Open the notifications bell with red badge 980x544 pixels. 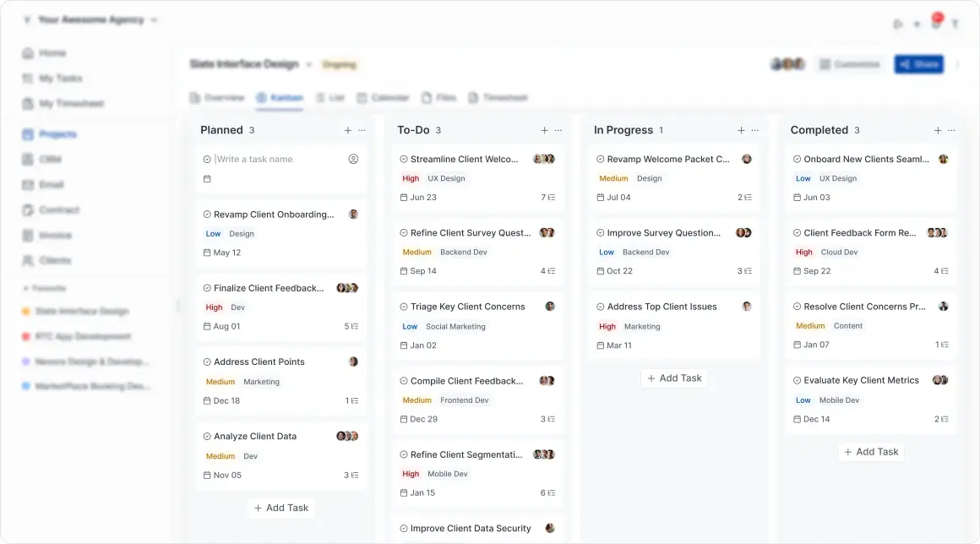coord(935,23)
